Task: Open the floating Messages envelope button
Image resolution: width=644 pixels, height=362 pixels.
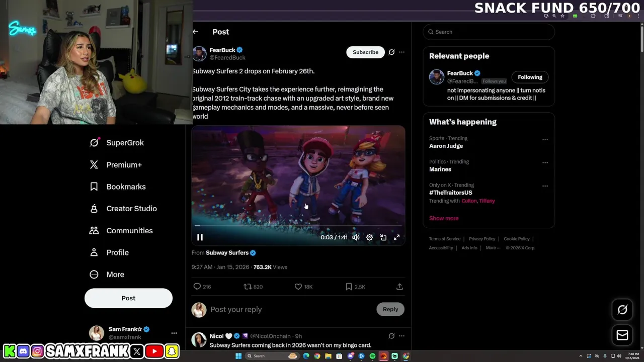Action: tap(622, 335)
